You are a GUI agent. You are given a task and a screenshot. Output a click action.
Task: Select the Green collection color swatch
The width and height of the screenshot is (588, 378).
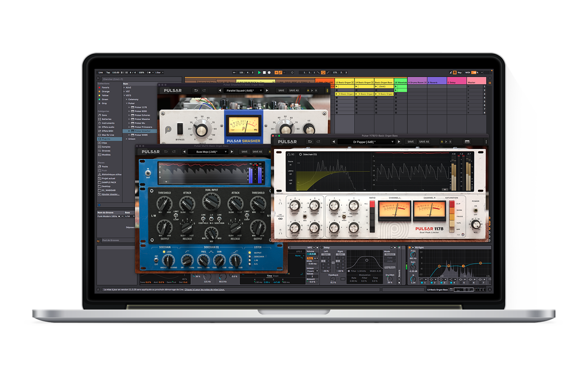(x=99, y=100)
